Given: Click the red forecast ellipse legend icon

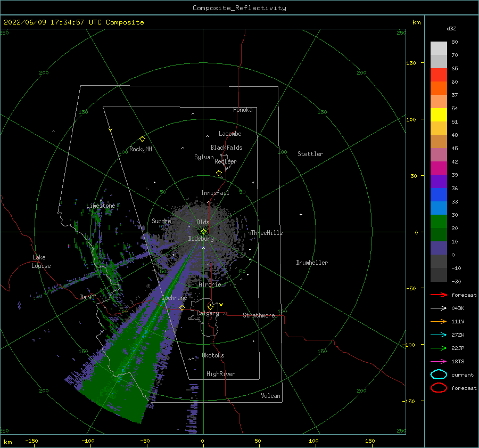Looking at the screenshot, I should click(x=439, y=388).
